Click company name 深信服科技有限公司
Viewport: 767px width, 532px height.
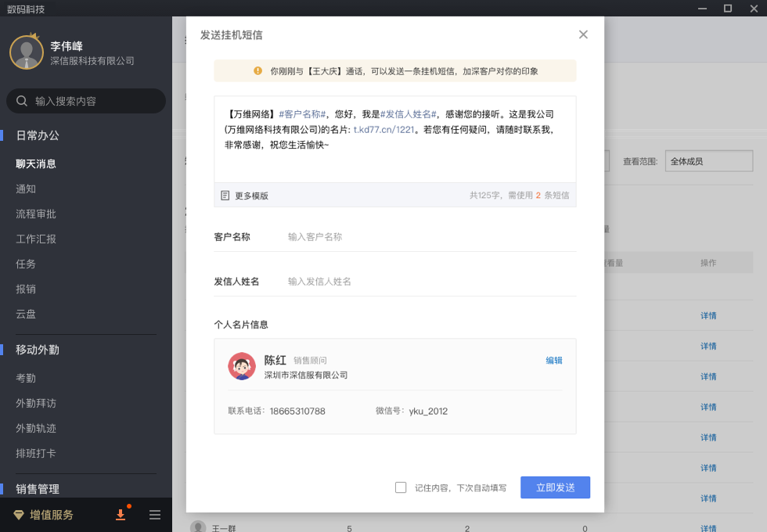pyautogui.click(x=92, y=61)
